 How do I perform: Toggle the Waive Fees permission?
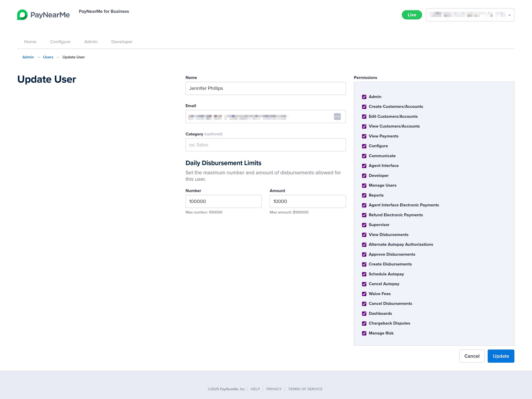tap(364, 294)
